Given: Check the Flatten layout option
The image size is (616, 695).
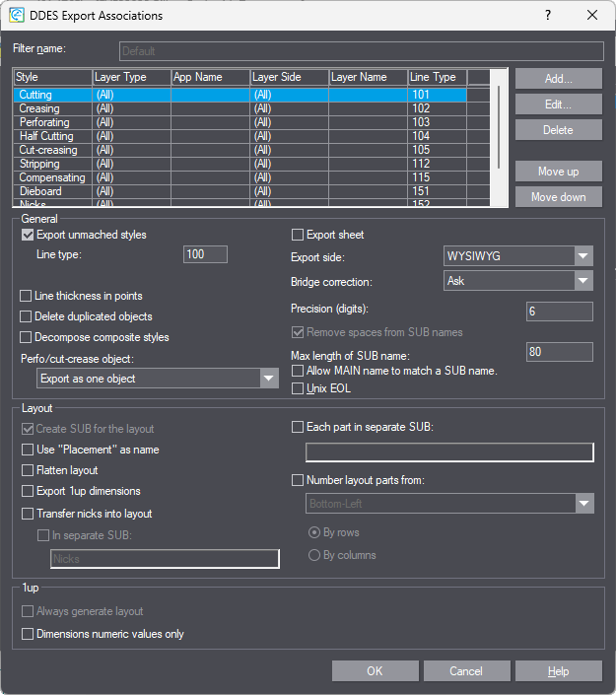Looking at the screenshot, I should [x=28, y=470].
